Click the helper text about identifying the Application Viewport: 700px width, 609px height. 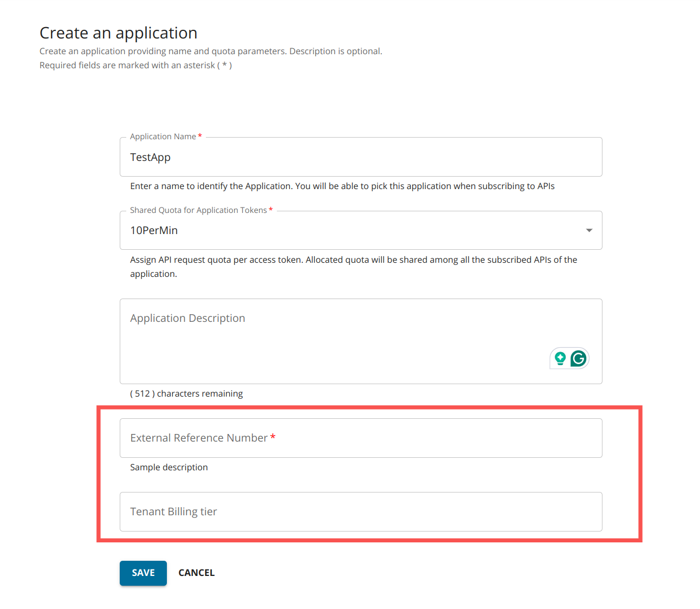(x=342, y=186)
